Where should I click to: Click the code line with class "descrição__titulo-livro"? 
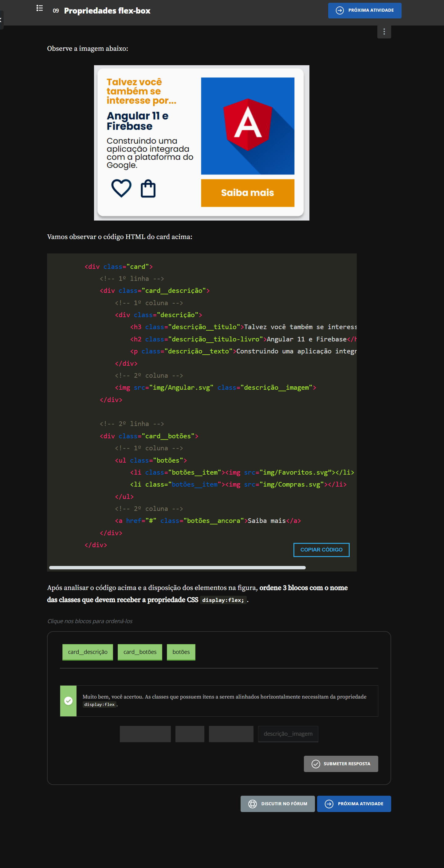click(x=243, y=339)
